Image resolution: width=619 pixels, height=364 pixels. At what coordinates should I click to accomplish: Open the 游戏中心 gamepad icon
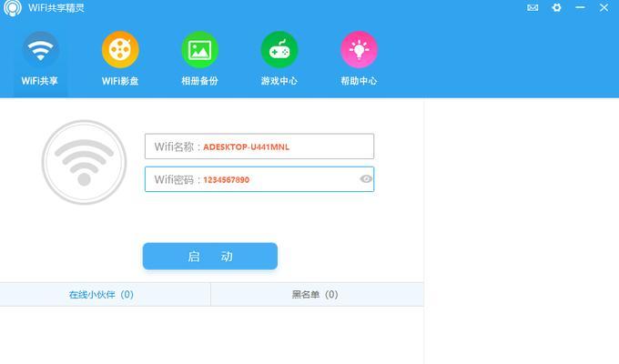point(279,50)
